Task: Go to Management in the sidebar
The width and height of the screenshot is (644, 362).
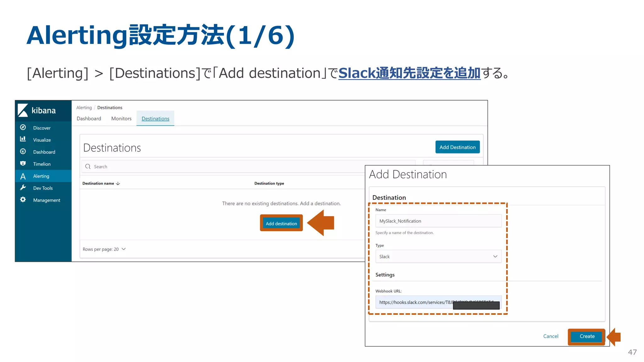Action: 47,200
